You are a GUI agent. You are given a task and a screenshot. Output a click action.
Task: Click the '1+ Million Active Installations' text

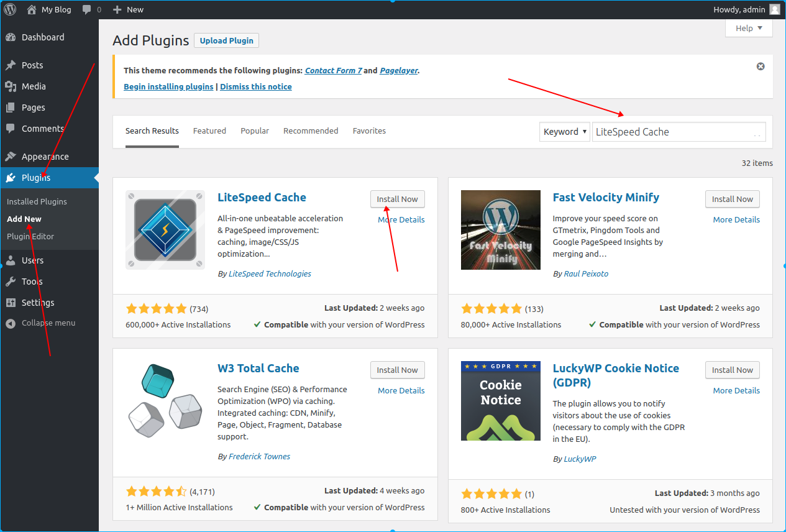coord(179,508)
